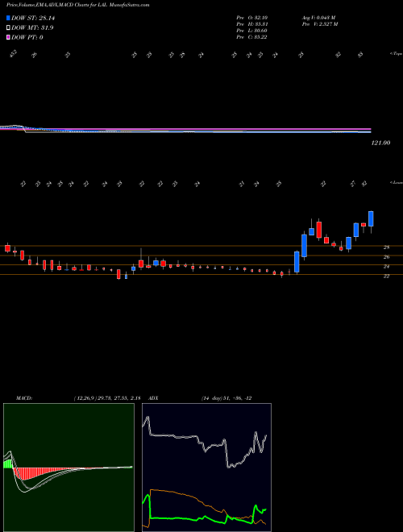Select the 'DOW MT: 31.9' label
Screen dimensions: 403x532
click(32, 28)
